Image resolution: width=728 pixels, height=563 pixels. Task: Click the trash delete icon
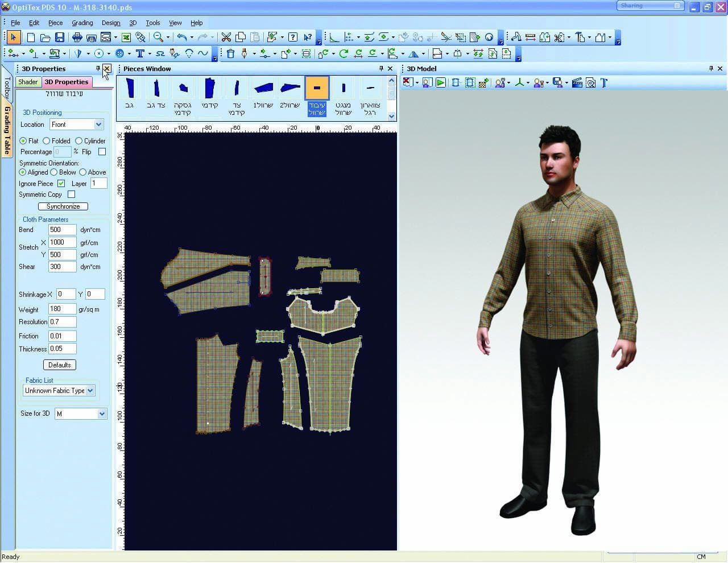(230, 53)
